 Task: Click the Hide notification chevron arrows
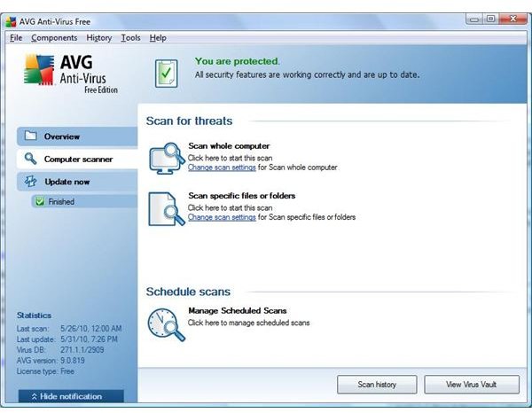tap(35, 396)
